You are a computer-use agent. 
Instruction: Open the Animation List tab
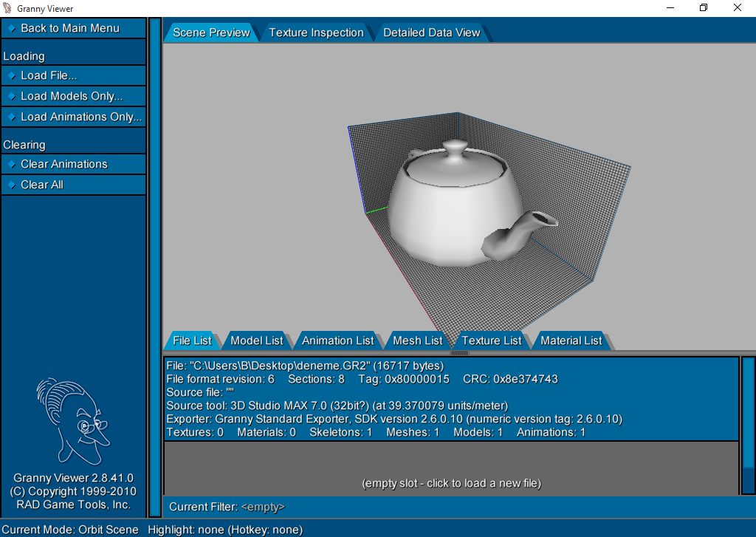338,341
